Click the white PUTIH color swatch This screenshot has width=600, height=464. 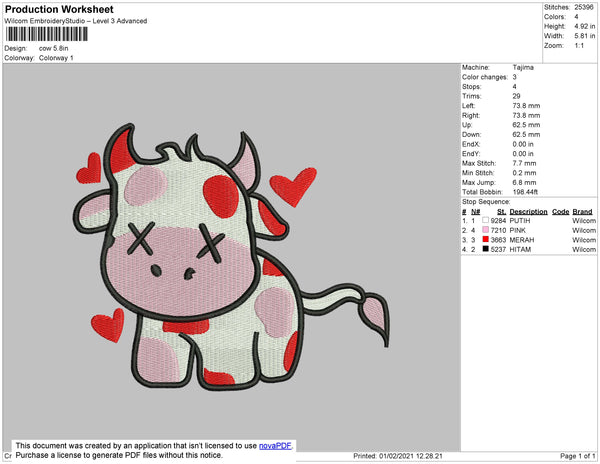coord(486,220)
